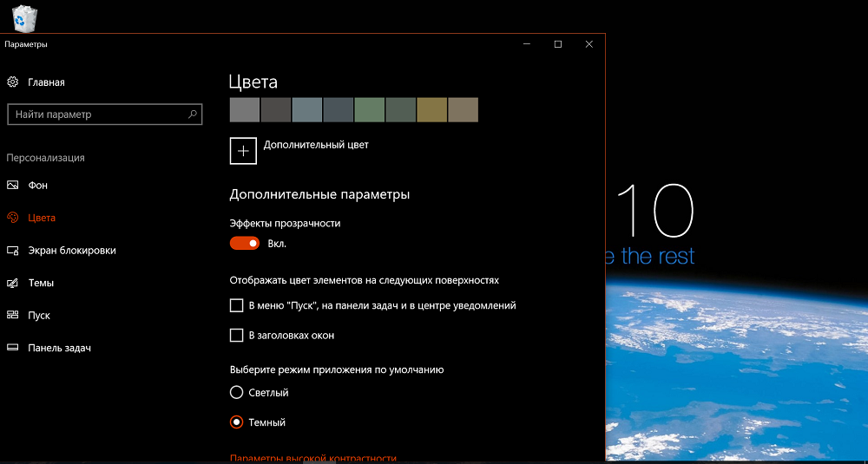This screenshot has width=868, height=464.
Task: Open the Темы settings page
Action: tap(41, 283)
